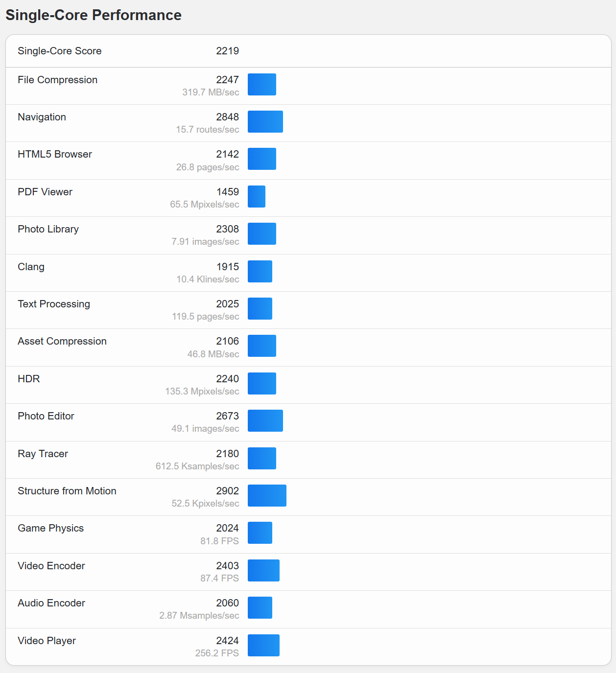Click the Navigation benchmark bar
Viewport: 616px width, 673px height.
click(265, 121)
